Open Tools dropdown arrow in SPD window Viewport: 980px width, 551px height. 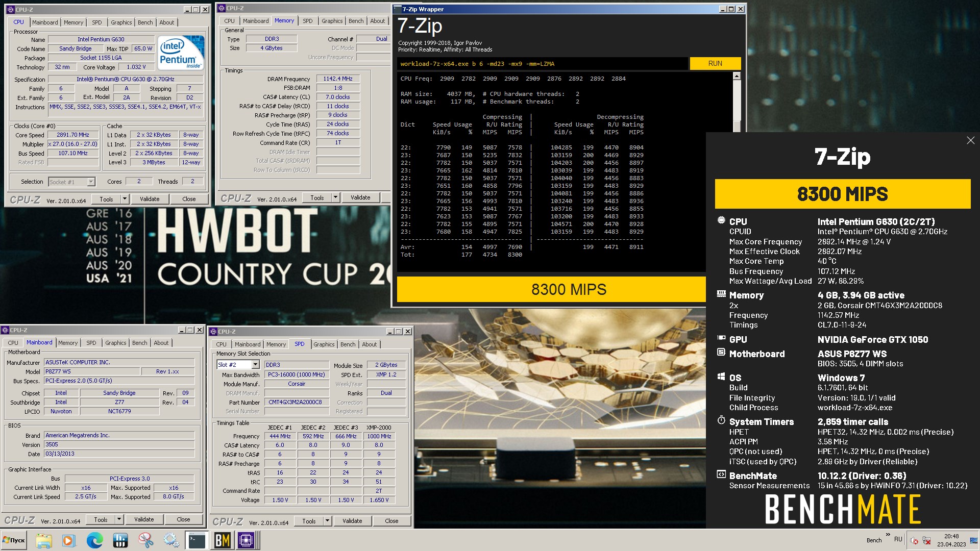point(327,521)
